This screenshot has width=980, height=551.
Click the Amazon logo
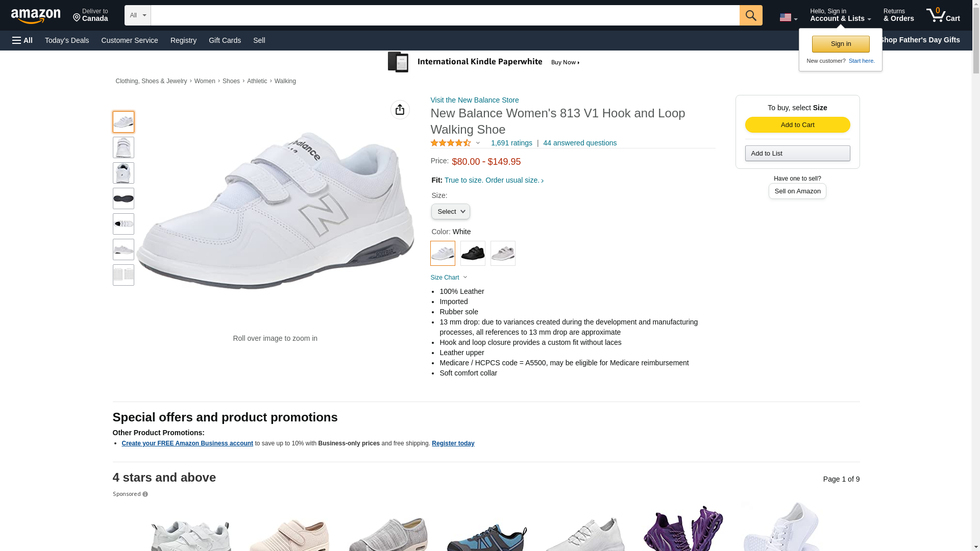36,16
